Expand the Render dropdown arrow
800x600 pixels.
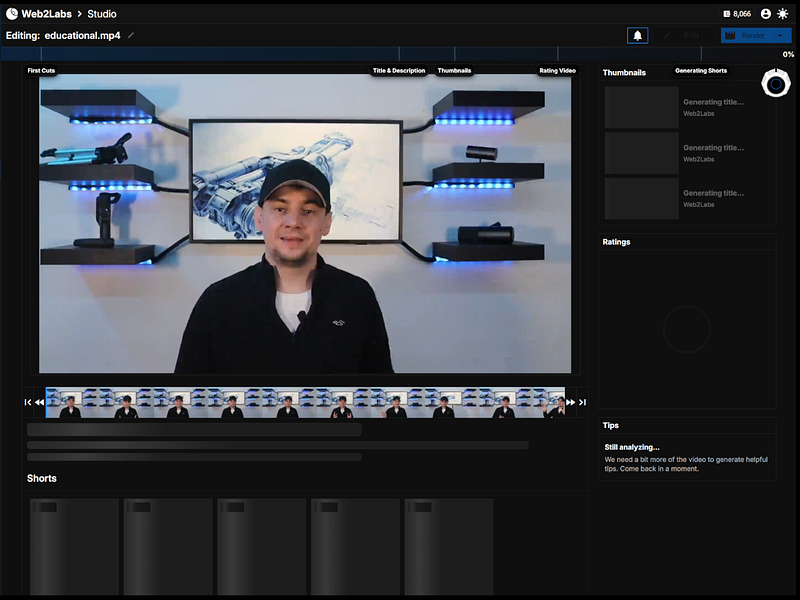pos(779,36)
